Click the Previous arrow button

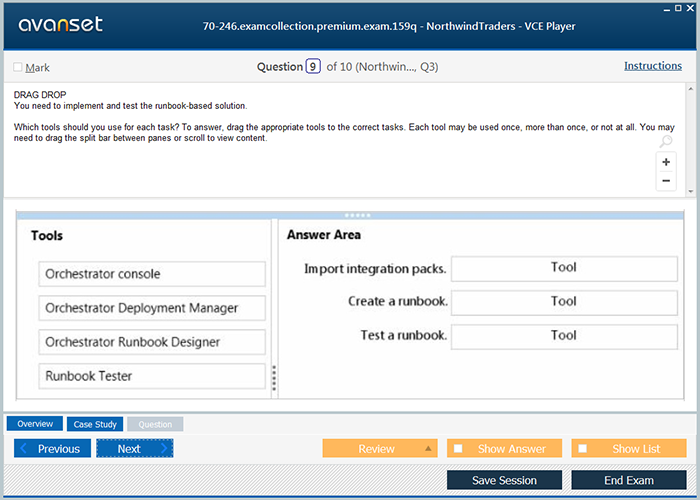[x=52, y=449]
